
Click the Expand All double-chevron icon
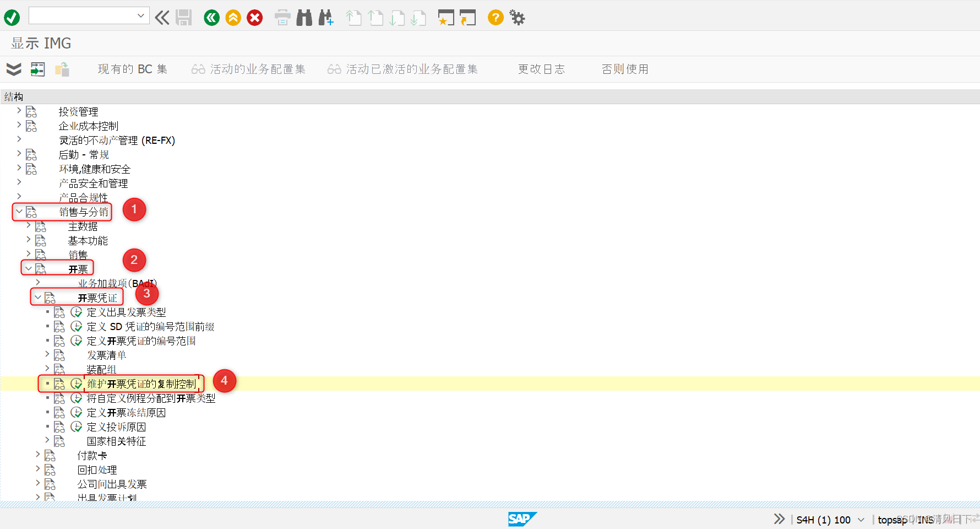[x=14, y=69]
